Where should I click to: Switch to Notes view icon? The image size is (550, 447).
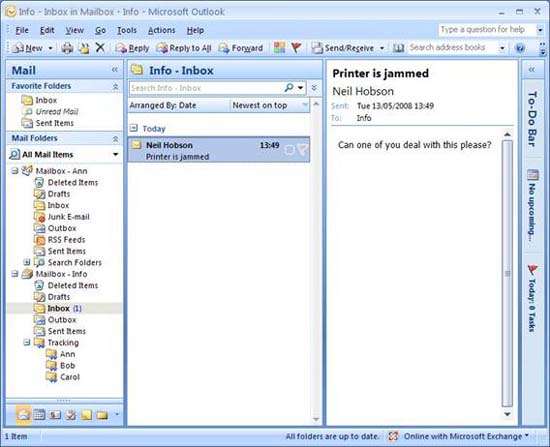pos(86,415)
